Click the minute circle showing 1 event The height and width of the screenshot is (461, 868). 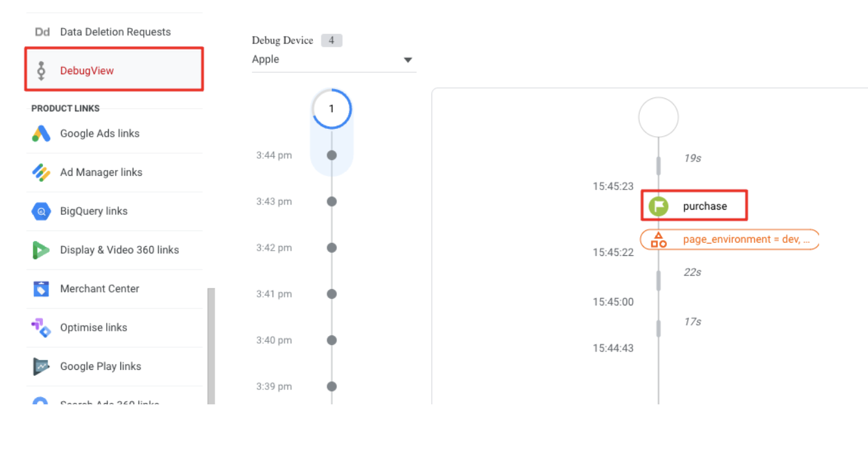[x=332, y=109]
